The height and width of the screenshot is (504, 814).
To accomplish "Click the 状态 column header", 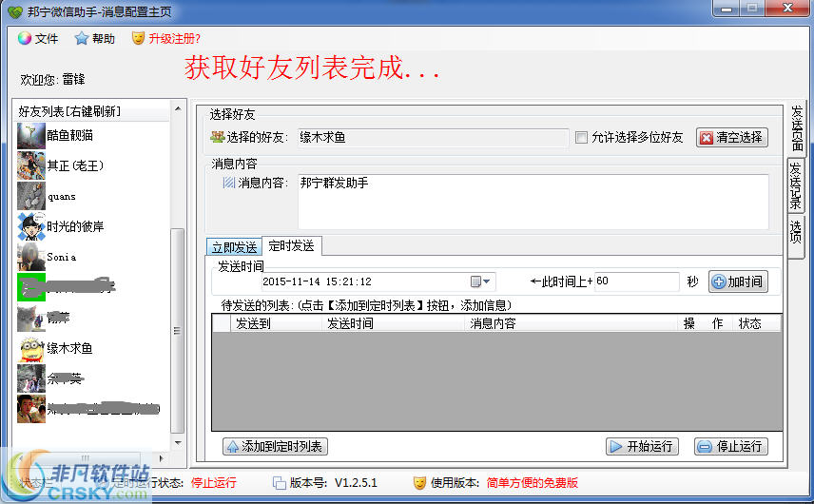I will (x=756, y=324).
